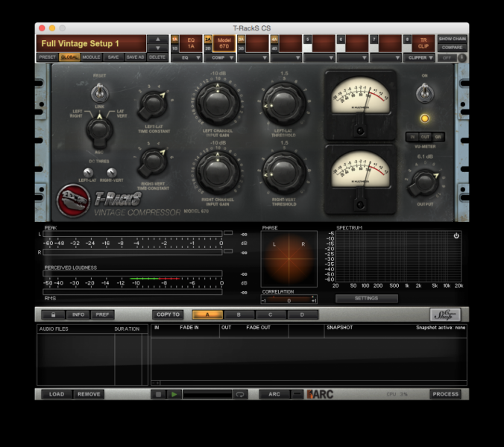Select the PRESET tab
Image resolution: width=504 pixels, height=447 pixels.
(48, 57)
